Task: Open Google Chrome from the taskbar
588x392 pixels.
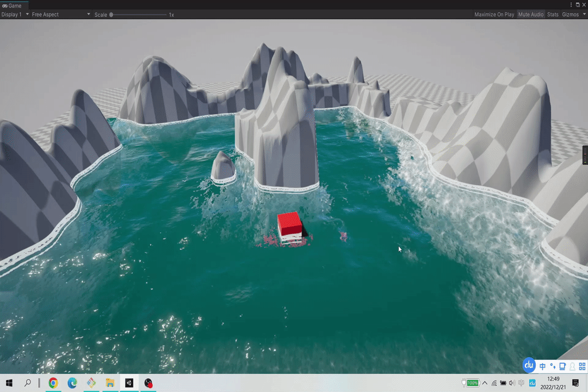Action: 53,383
